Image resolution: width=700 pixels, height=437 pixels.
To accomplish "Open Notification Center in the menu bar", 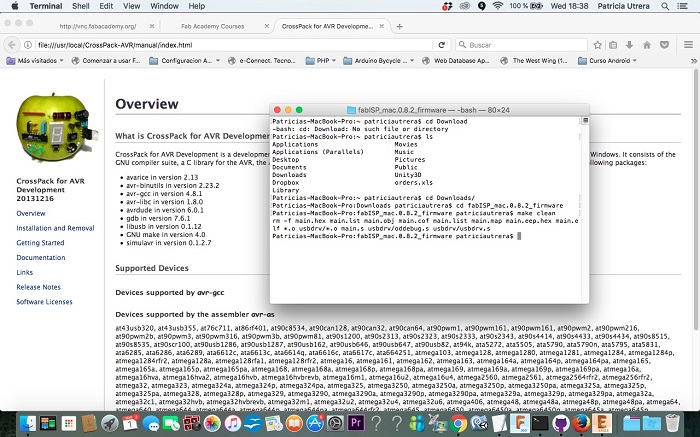I will pyautogui.click(x=682, y=6).
